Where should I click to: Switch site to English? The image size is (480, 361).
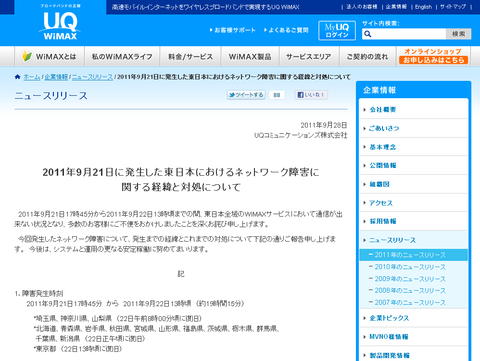[423, 7]
